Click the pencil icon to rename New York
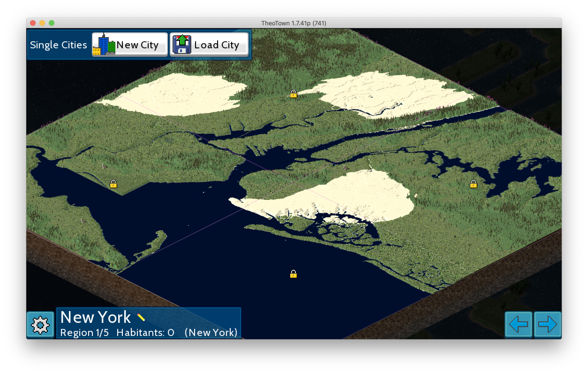The width and height of the screenshot is (588, 374). click(x=141, y=317)
